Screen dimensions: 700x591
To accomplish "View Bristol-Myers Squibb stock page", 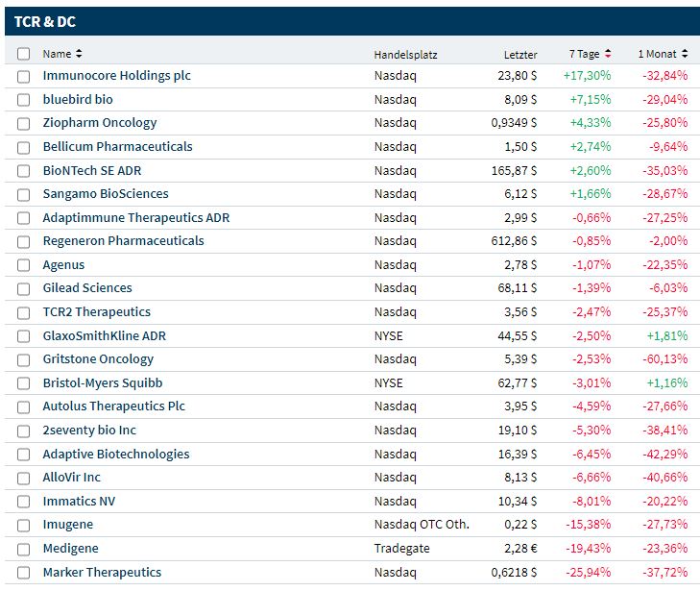I will [x=103, y=382].
